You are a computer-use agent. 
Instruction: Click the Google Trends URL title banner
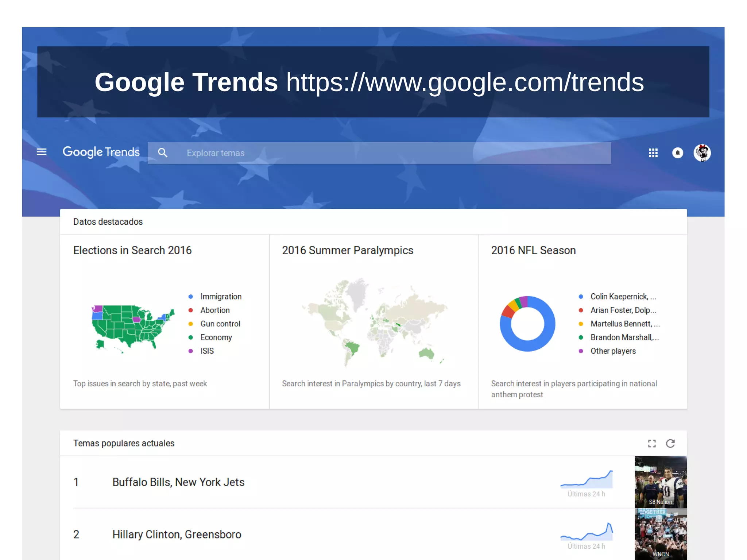click(x=373, y=82)
